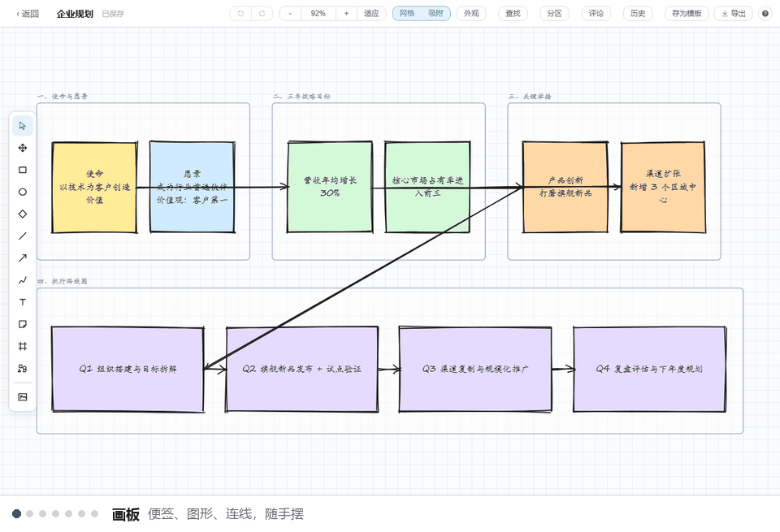Click the 分区 sections button
The height and width of the screenshot is (532, 780).
[x=555, y=14]
